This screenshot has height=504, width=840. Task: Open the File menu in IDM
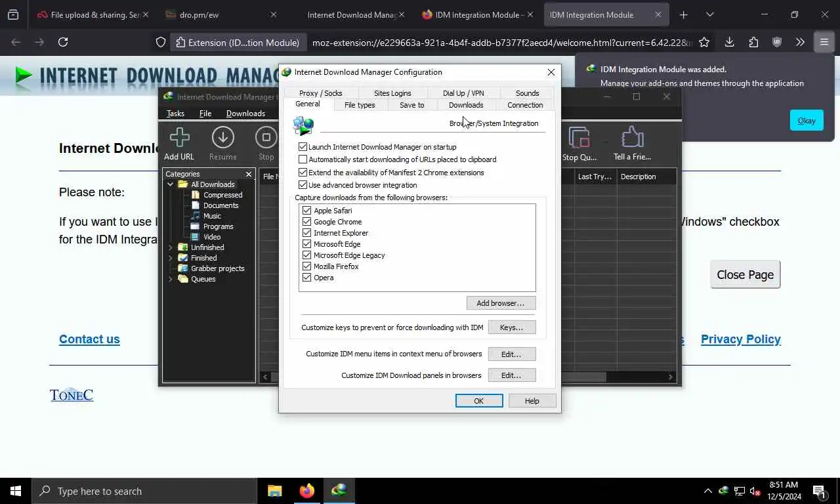[x=205, y=114]
